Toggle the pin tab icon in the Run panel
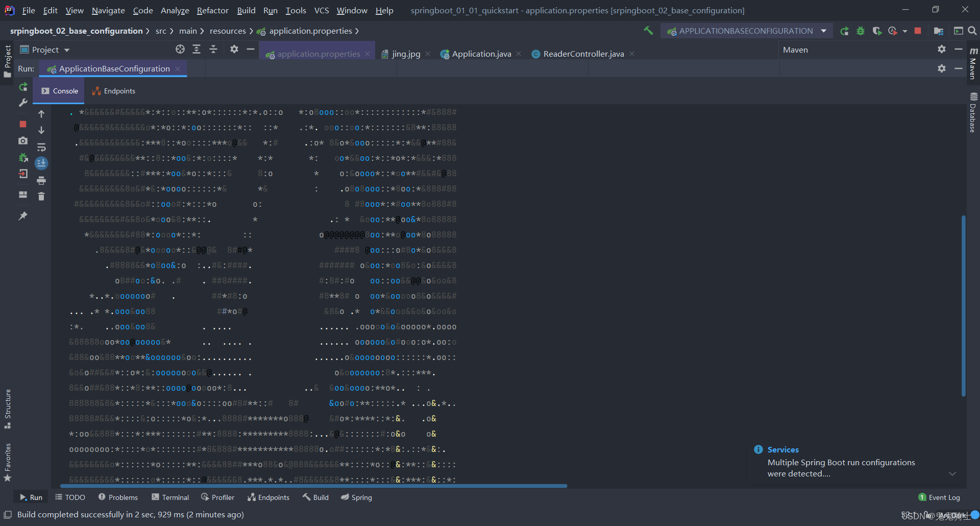Screen dimensions: 980x526 [x=23, y=216]
